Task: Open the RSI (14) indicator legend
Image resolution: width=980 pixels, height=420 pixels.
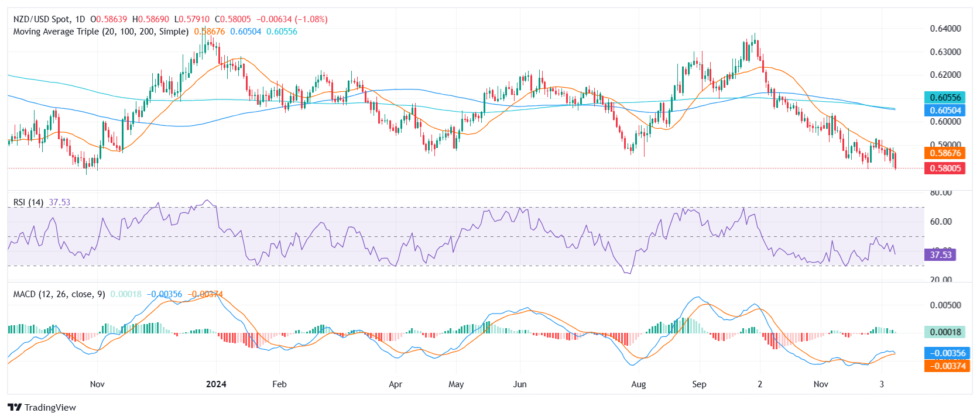Action: tap(28, 202)
